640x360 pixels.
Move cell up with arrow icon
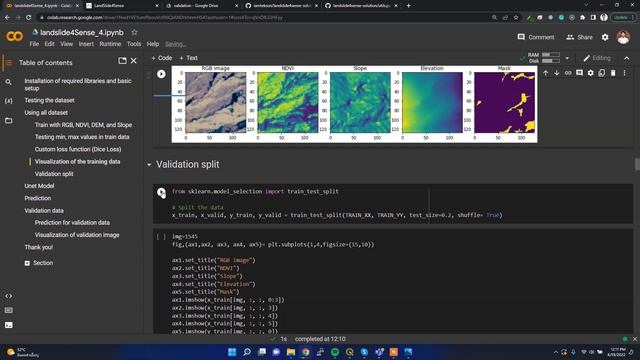click(x=546, y=73)
